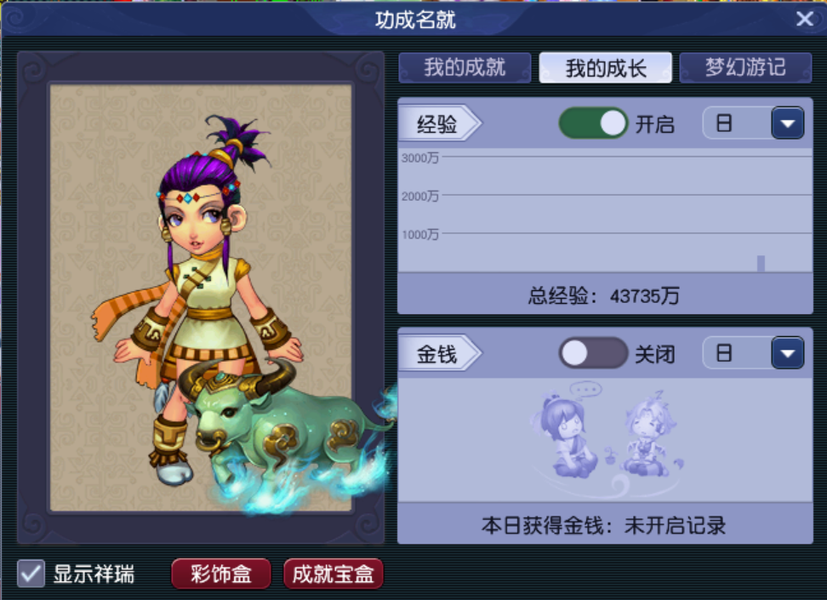
Task: Click the thinking chibi character illustration
Action: point(567,430)
